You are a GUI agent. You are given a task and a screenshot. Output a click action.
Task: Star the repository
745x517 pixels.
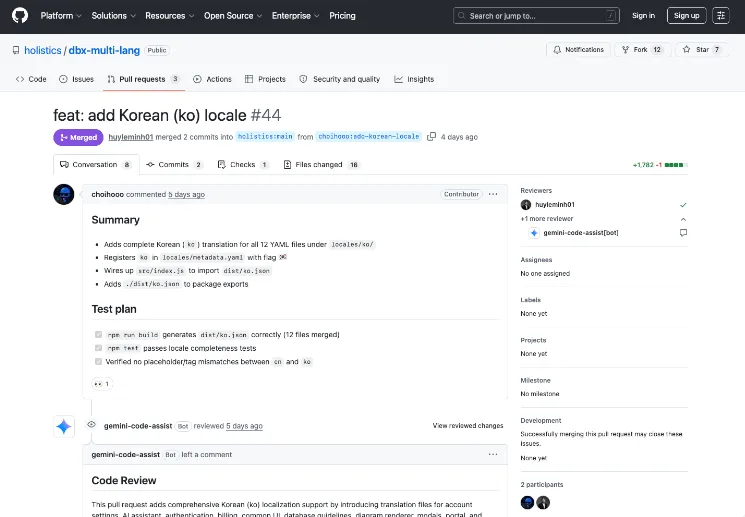coord(702,50)
